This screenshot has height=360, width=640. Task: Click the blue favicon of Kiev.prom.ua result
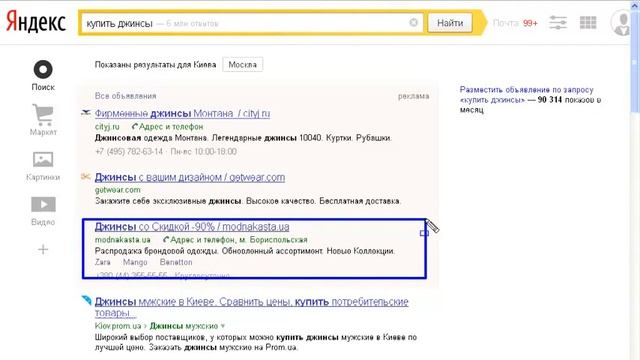coord(87,300)
